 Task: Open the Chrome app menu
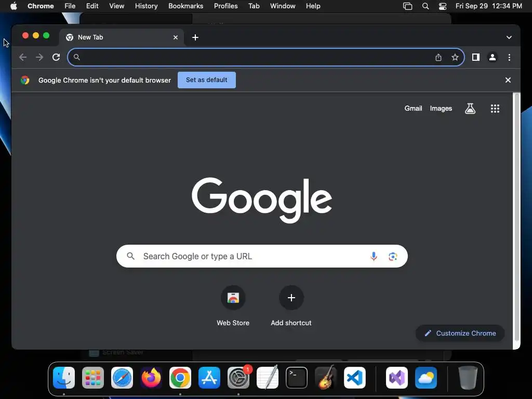(x=41, y=6)
